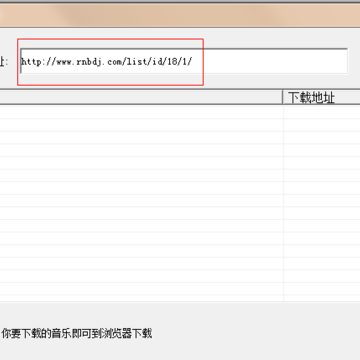
Task: Select the third empty row in the list
Action: click(x=180, y=138)
